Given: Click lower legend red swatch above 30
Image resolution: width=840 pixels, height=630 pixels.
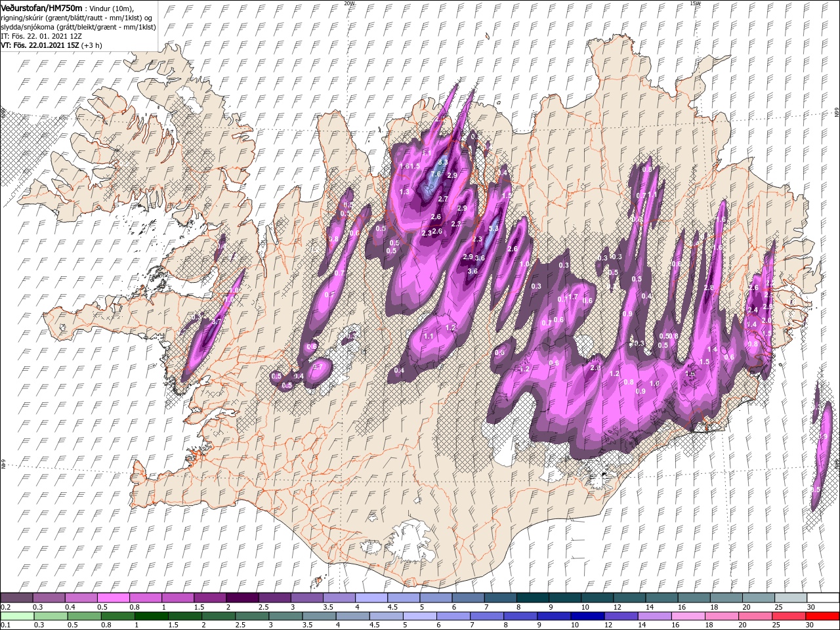Looking at the screenshot, I should click(823, 616).
